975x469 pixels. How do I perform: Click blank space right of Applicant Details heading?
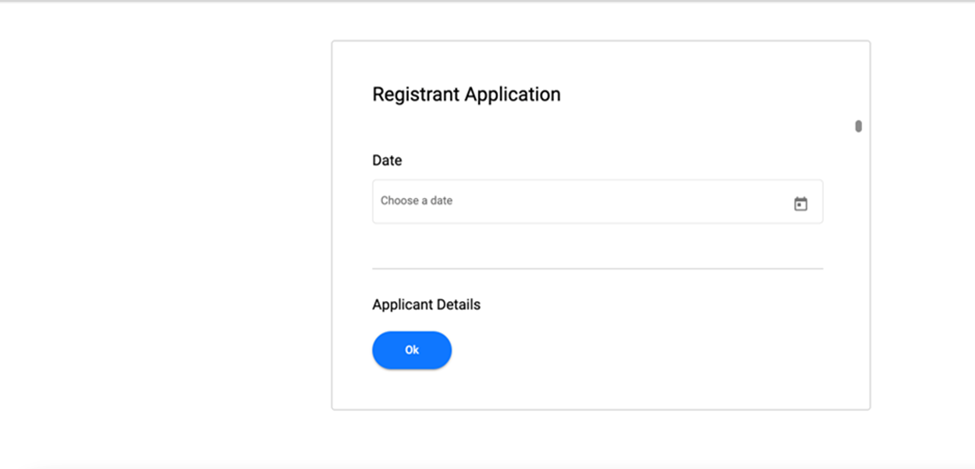650,305
